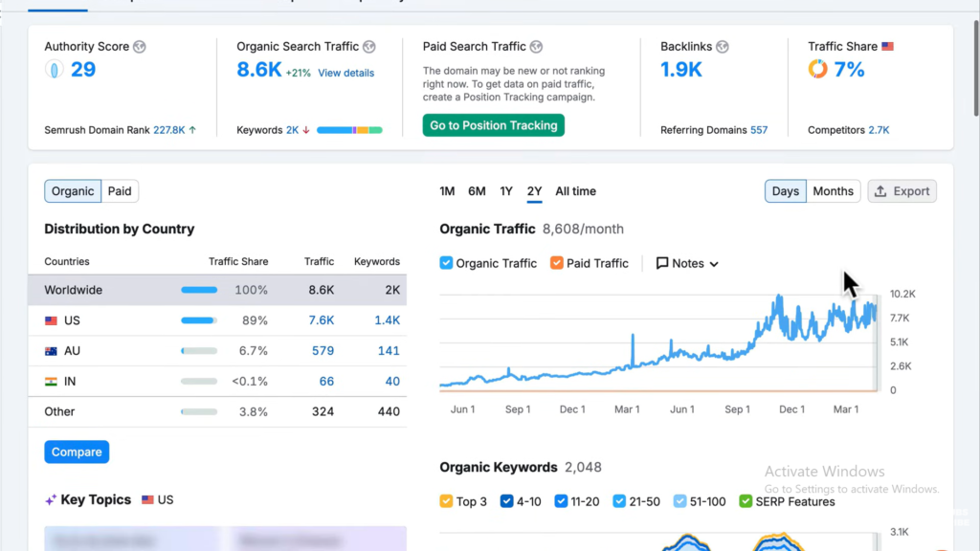
Task: Toggle the SERP Features checkbox
Action: click(x=746, y=501)
